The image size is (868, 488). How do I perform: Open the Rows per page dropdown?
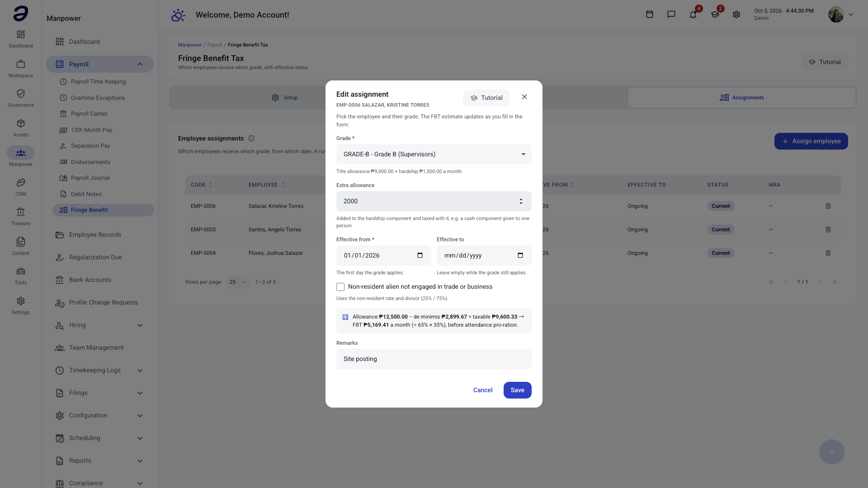click(238, 282)
